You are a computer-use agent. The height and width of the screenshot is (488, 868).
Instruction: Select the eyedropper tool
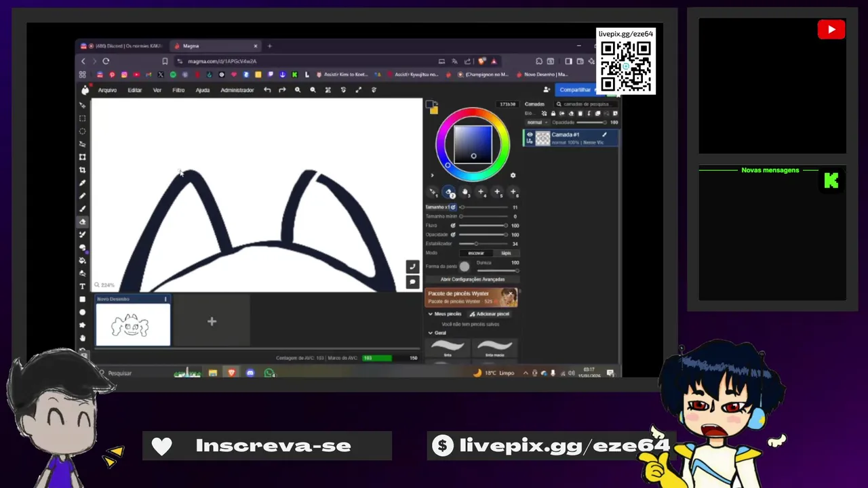83,183
